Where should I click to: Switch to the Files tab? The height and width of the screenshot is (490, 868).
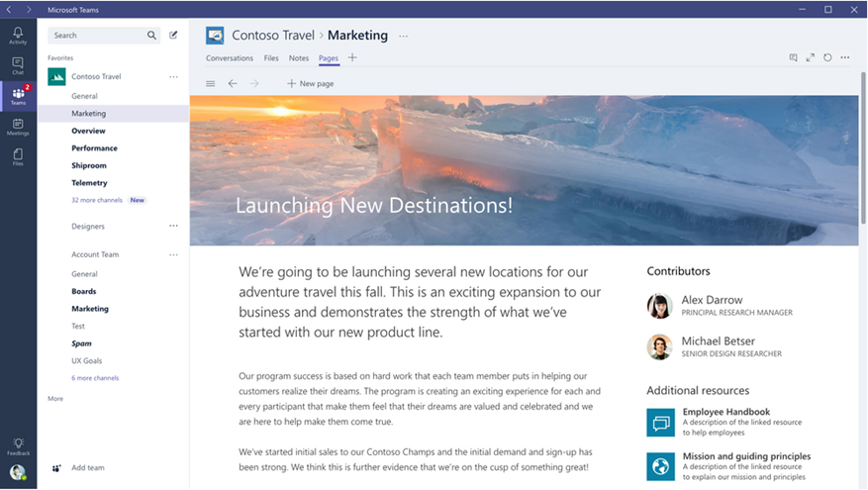(271, 58)
